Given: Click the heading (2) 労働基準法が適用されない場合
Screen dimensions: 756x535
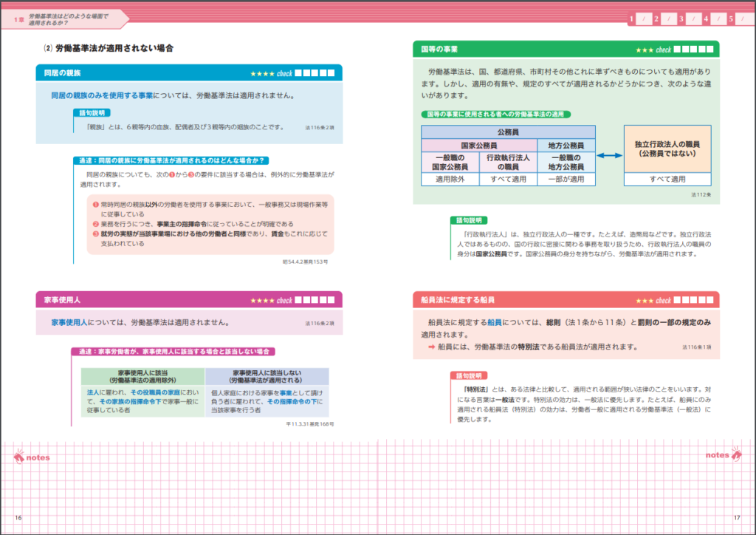Looking at the screenshot, I should [x=109, y=48].
